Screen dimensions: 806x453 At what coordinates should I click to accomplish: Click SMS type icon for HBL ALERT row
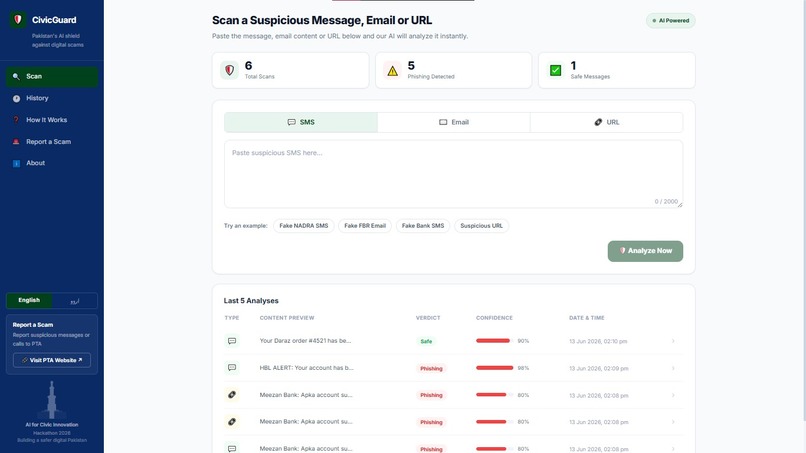[x=232, y=368]
